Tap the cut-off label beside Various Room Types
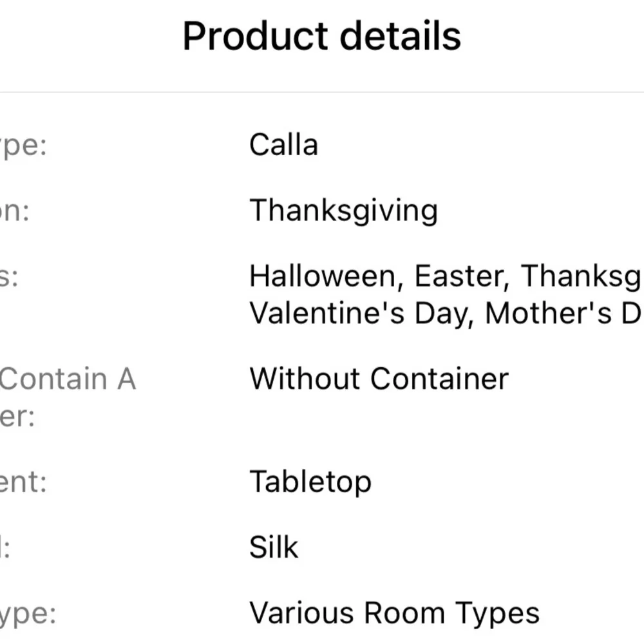This screenshot has width=644, height=644. (28, 614)
